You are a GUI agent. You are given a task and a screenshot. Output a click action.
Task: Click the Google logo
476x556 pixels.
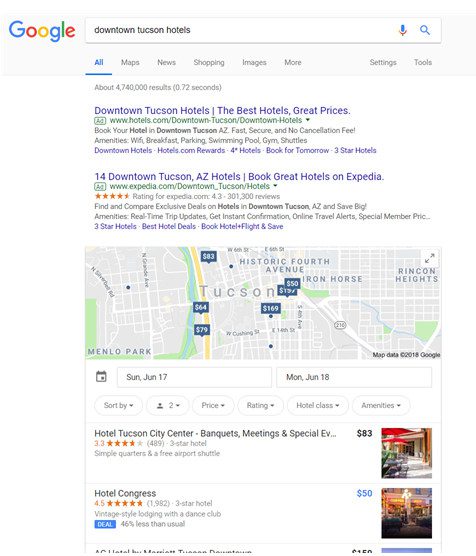[x=42, y=30]
